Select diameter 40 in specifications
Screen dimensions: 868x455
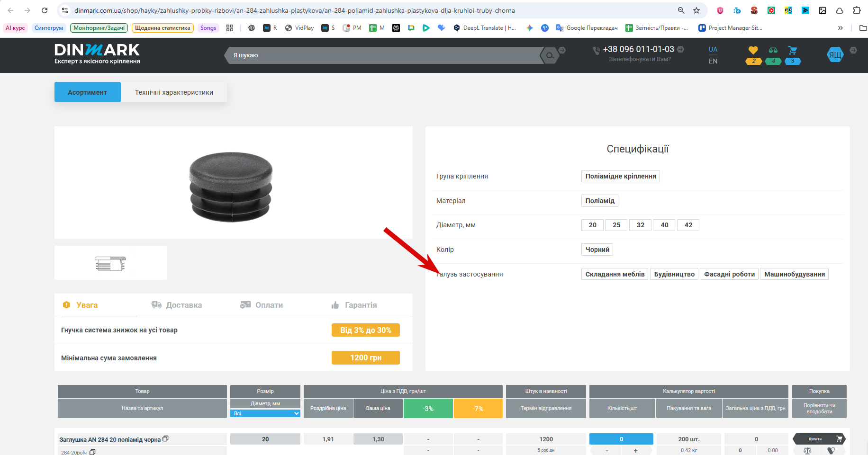664,225
